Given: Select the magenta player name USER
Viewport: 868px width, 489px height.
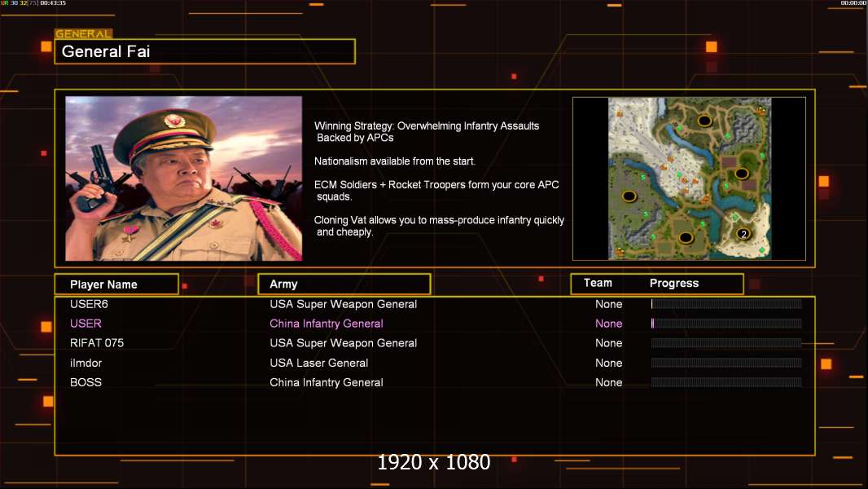Looking at the screenshot, I should [x=85, y=324].
